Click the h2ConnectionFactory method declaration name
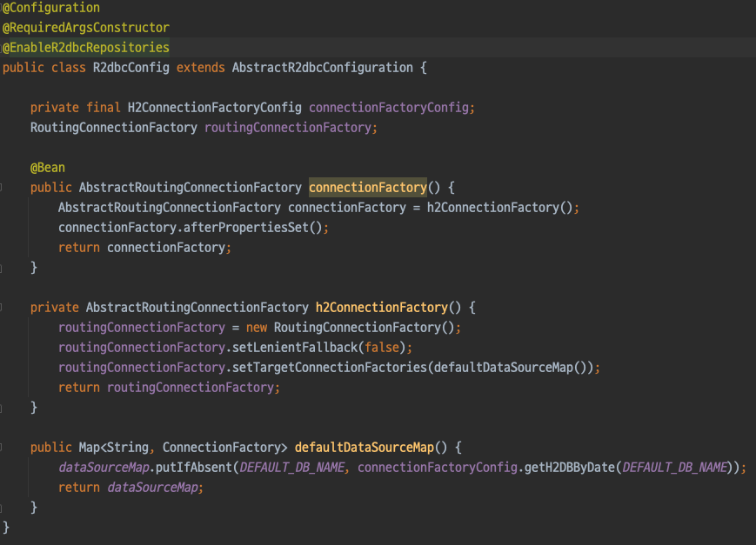The image size is (756, 545). pyautogui.click(x=382, y=308)
